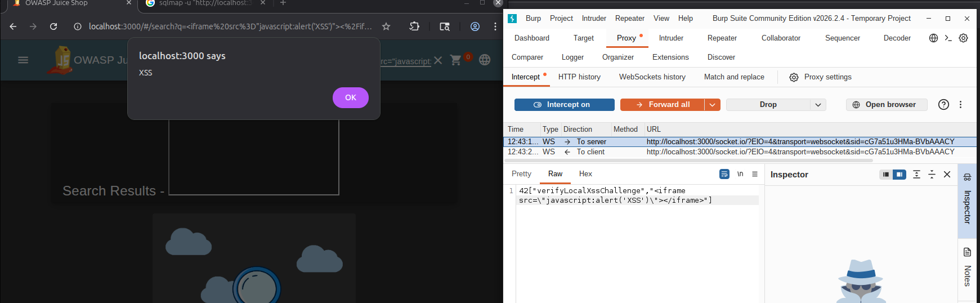This screenshot has height=303, width=980.
Task: Open the Chrome extensions puzzle icon
Action: point(414,26)
